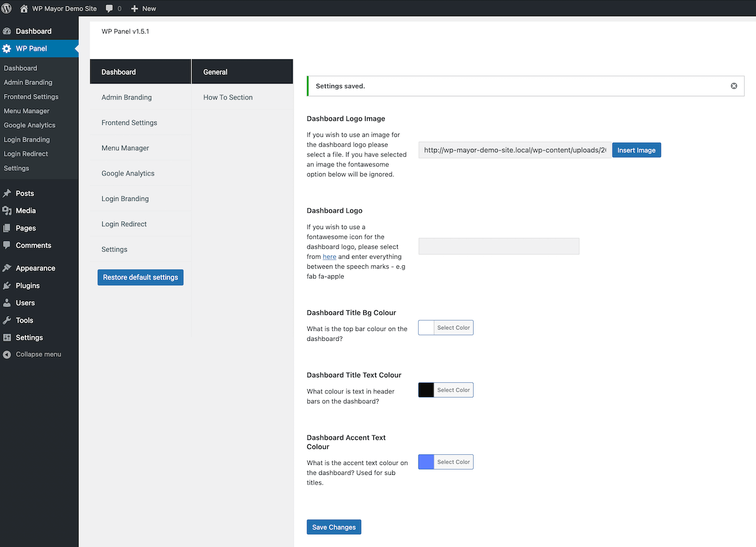Open WP Mayor Demo Site link
756x547 pixels.
(64, 9)
